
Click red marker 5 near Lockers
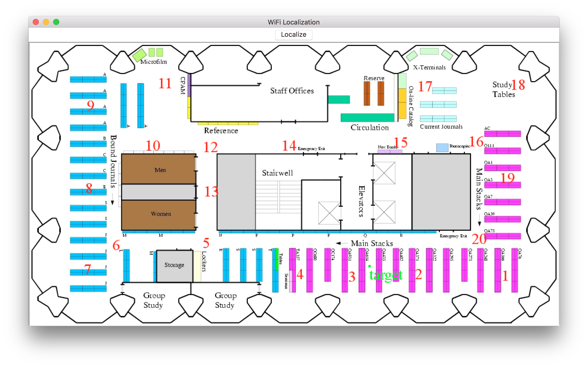coord(206,243)
